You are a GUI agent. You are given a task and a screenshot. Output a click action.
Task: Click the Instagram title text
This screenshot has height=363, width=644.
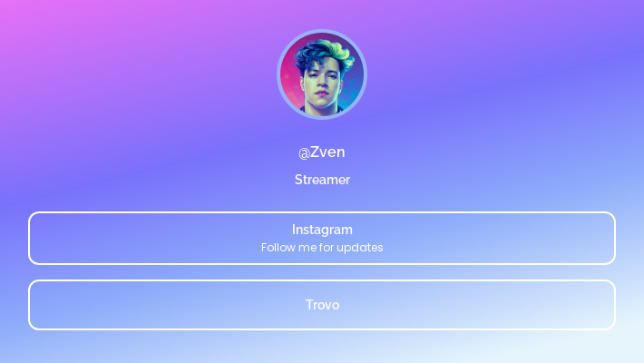click(x=322, y=230)
